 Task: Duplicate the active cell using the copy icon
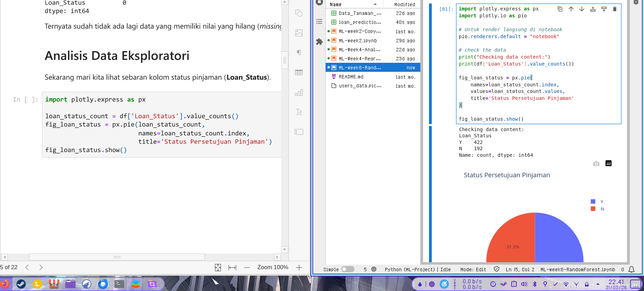point(560,9)
